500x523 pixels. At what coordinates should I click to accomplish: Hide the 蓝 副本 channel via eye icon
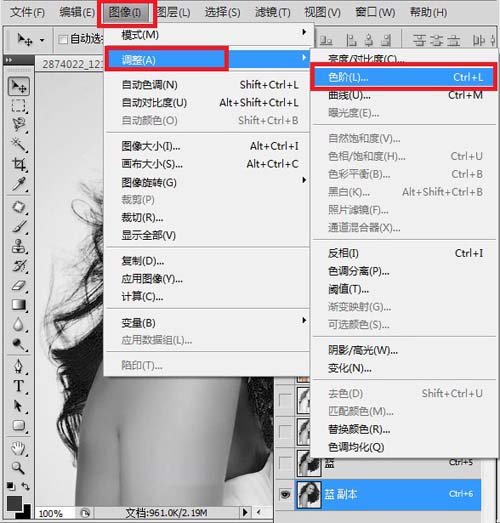tap(285, 494)
